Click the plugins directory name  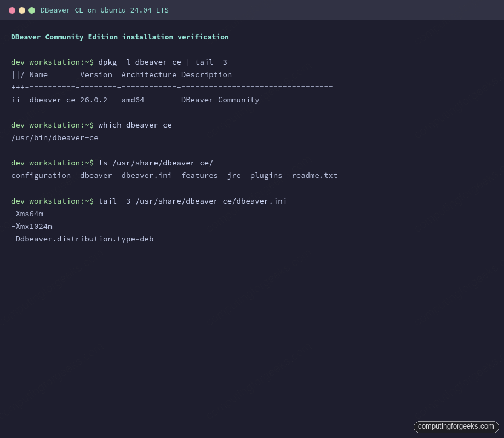click(x=266, y=175)
